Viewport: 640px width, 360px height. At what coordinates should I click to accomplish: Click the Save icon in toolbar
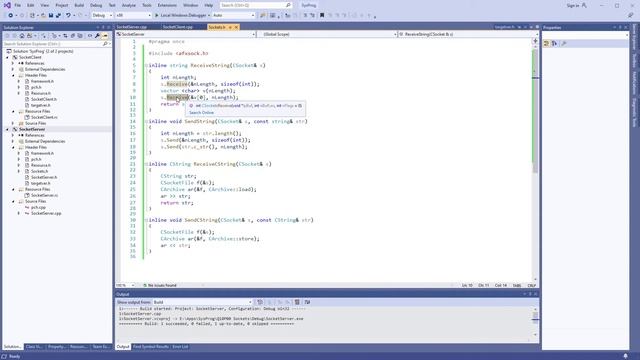[51, 15]
